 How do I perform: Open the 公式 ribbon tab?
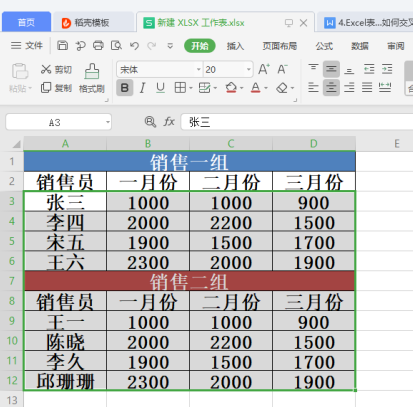tap(324, 46)
